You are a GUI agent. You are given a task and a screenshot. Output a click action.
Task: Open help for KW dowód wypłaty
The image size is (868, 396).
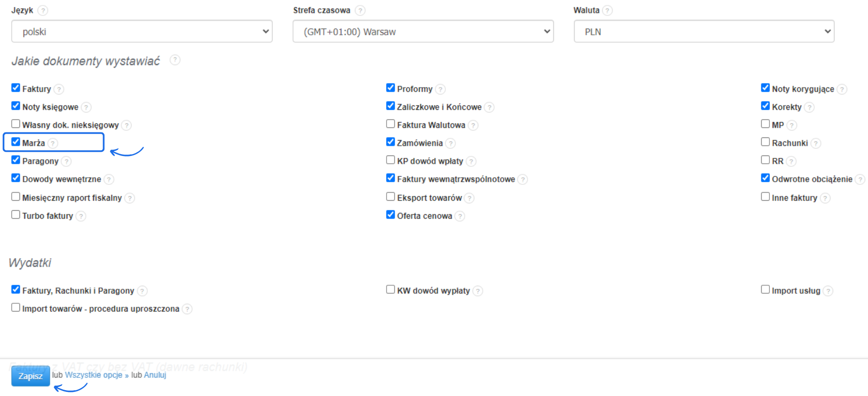[x=478, y=291]
